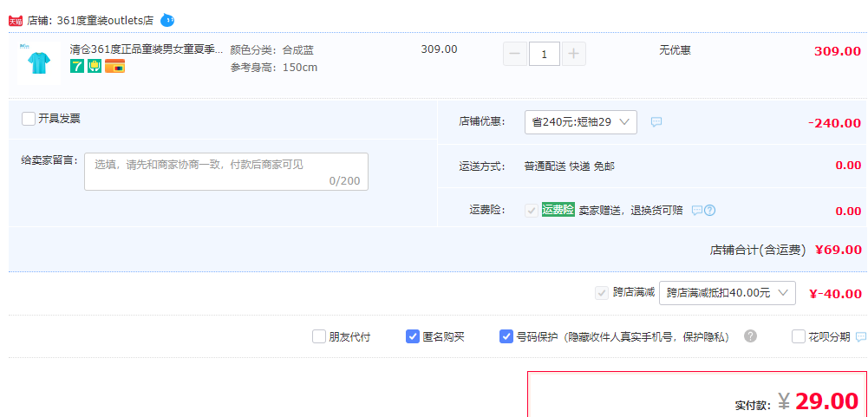Click the 卖家赠送，退换货可赔 text
868x417 pixels.
tap(631, 211)
